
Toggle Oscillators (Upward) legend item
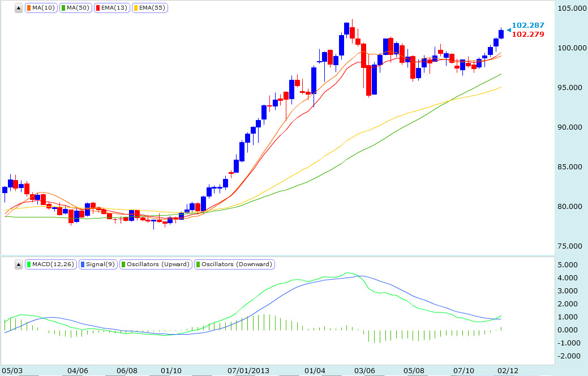[x=156, y=264]
